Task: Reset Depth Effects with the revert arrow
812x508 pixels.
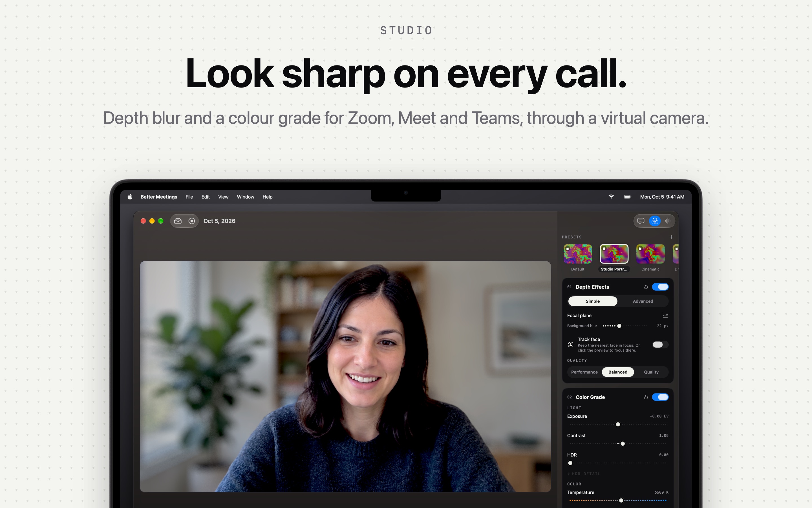Action: [646, 287]
